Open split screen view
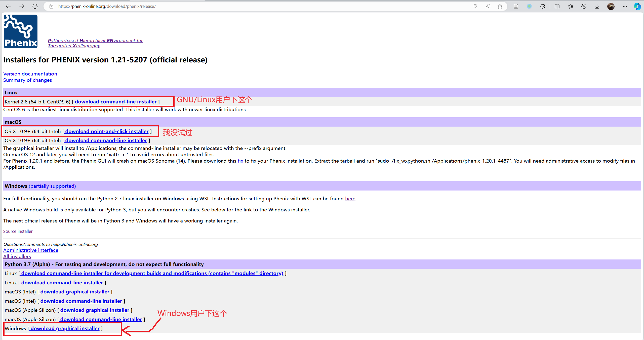The height and width of the screenshot is (340, 644). click(557, 6)
